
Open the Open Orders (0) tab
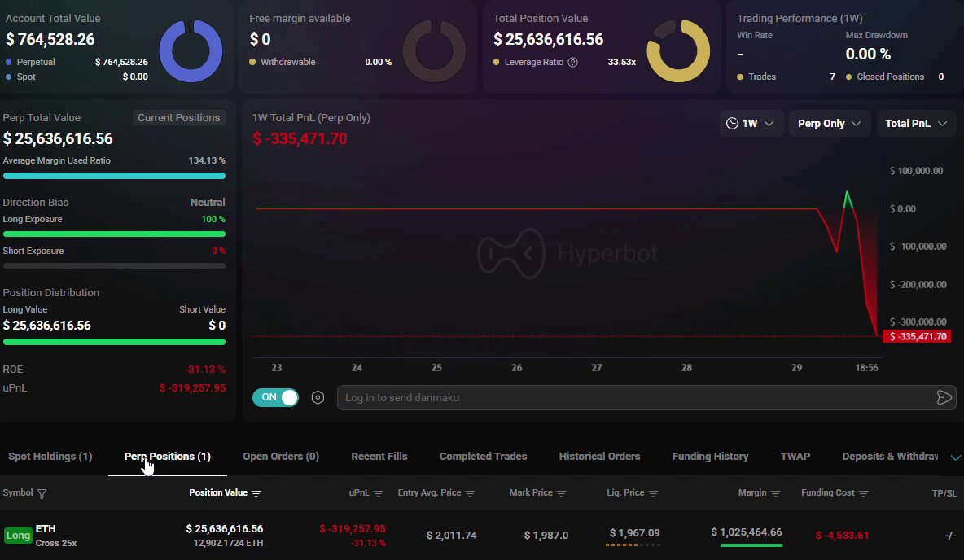click(x=281, y=456)
